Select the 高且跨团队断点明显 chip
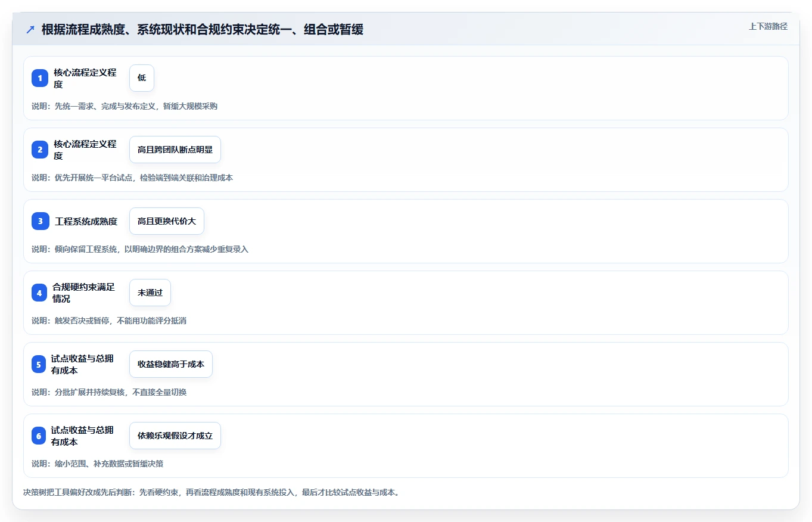 [x=175, y=150]
